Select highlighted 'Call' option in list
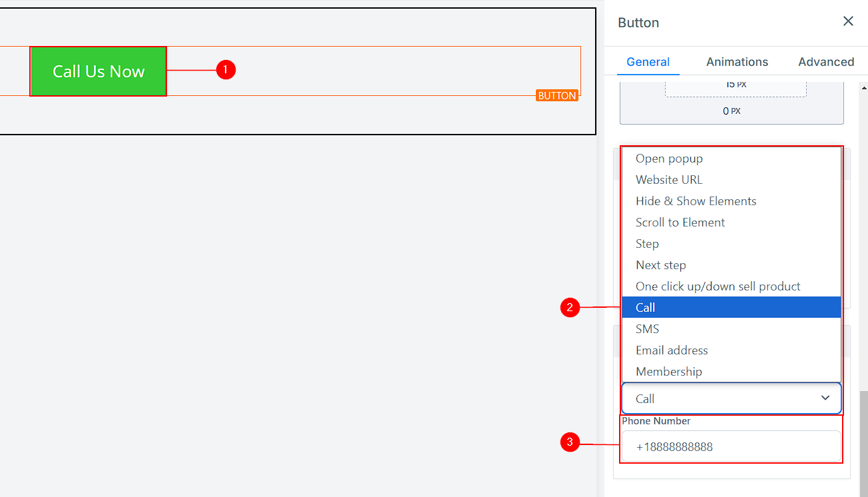This screenshot has width=868, height=497. (x=646, y=308)
